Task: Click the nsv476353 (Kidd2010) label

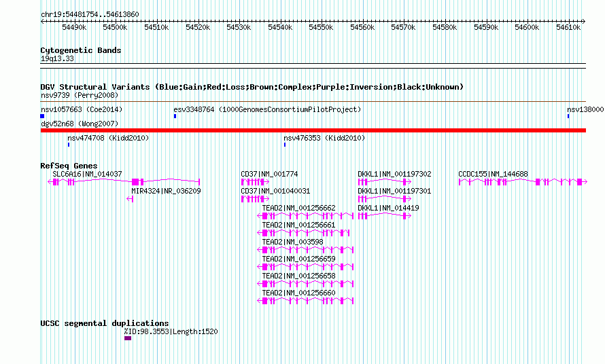Action: (324, 138)
